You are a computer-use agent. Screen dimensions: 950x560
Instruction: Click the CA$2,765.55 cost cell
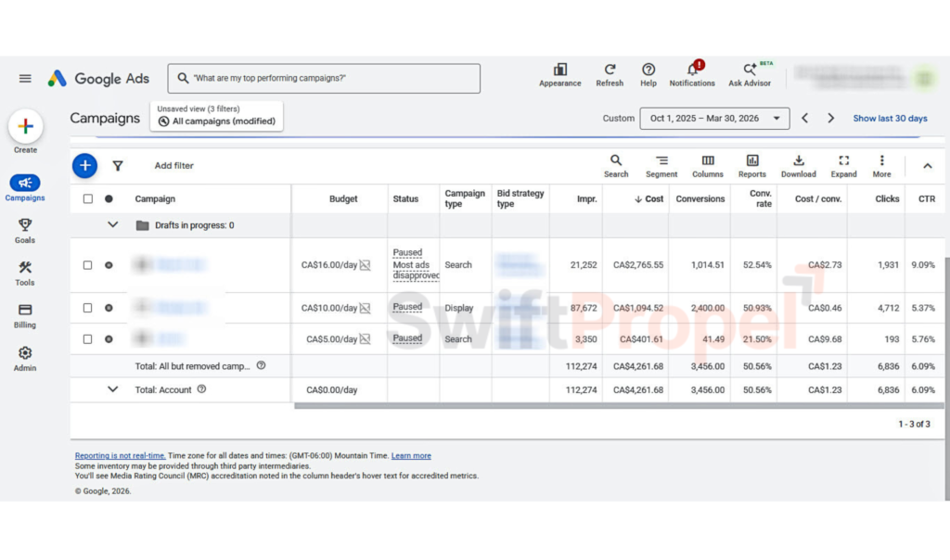(638, 265)
